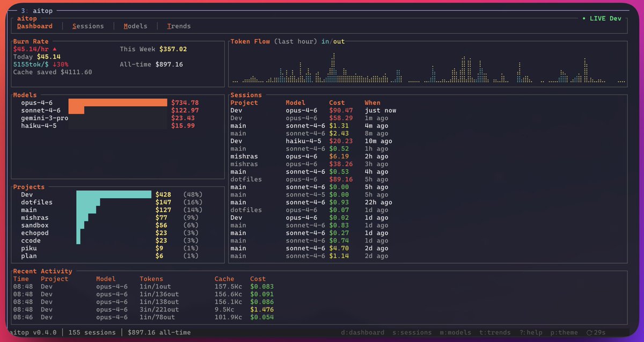
Task: Click the $428 Dev project total
Action: point(163,194)
